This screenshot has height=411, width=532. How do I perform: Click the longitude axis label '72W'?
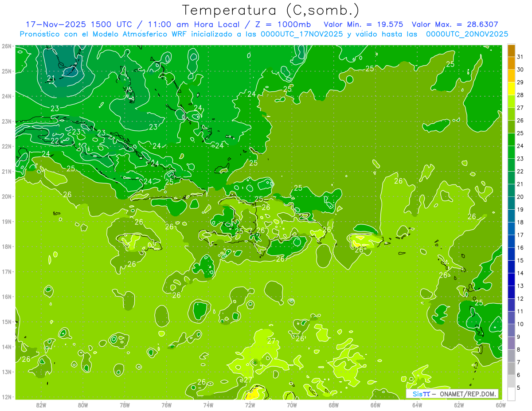tap(250, 405)
